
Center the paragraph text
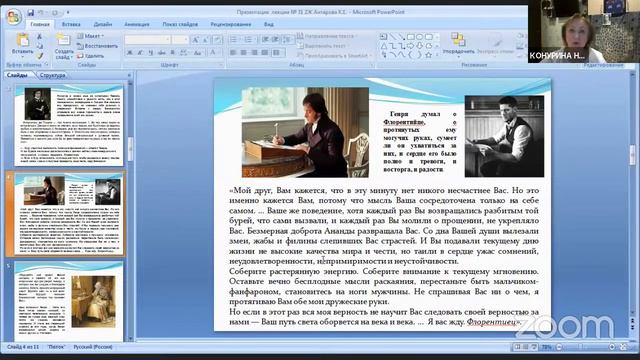(243, 53)
